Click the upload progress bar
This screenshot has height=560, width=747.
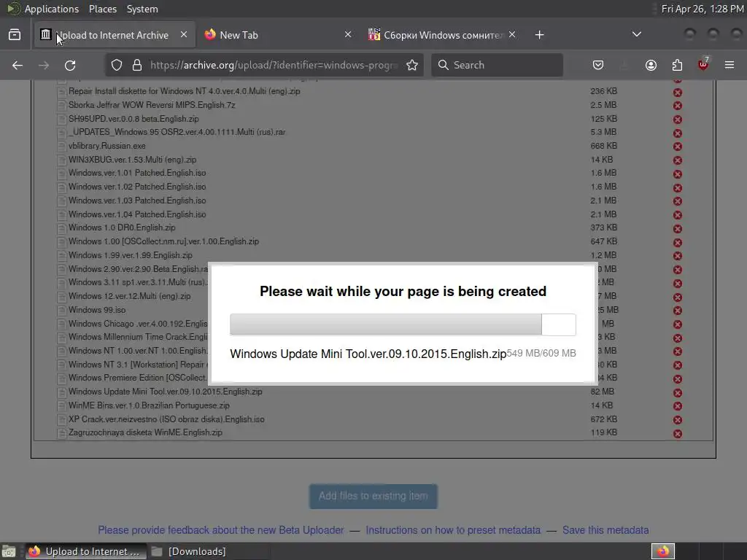(x=403, y=324)
